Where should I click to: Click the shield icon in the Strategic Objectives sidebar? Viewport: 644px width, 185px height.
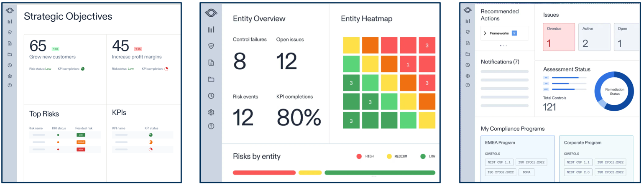(10, 32)
